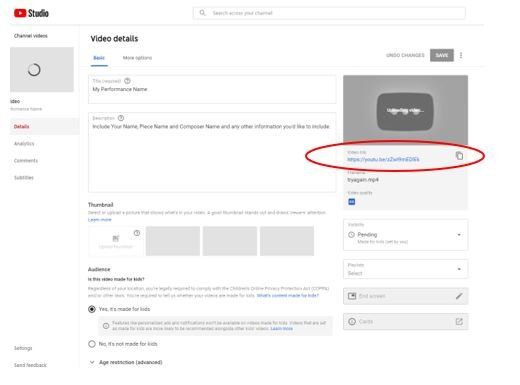520x385 pixels.
Task: Click the End screen icon on the left
Action: [x=352, y=296]
